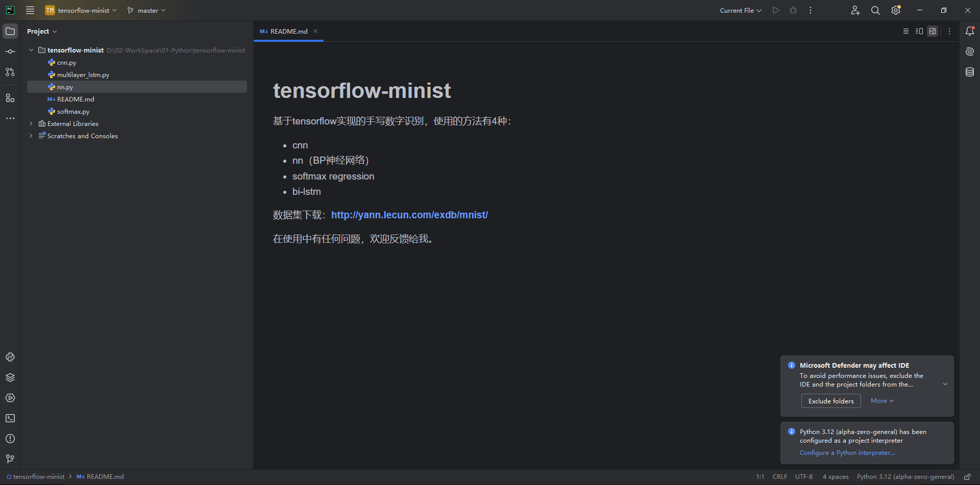Open master branch dropdown
The image size is (980, 485).
click(146, 10)
